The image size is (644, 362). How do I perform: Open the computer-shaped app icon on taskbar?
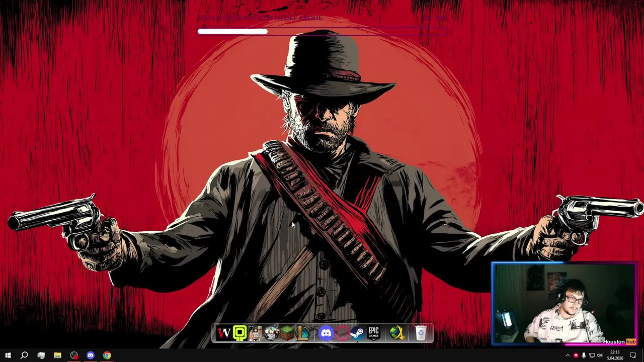tap(41, 355)
